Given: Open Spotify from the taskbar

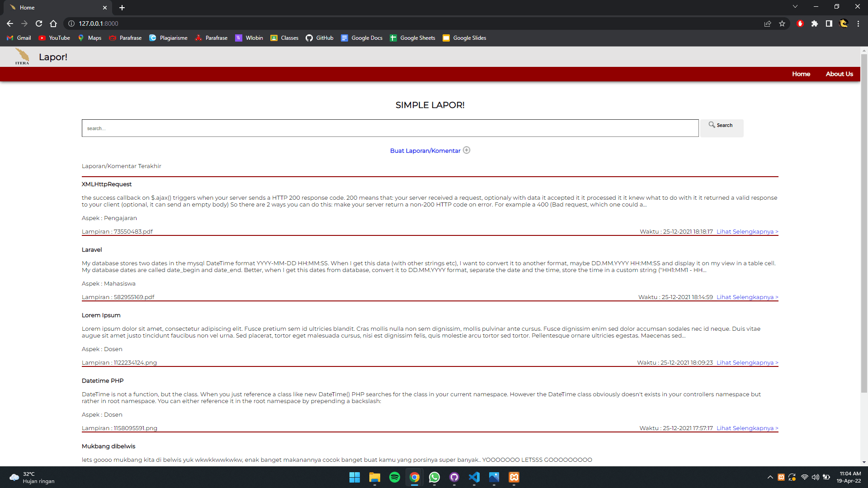Looking at the screenshot, I should [395, 477].
